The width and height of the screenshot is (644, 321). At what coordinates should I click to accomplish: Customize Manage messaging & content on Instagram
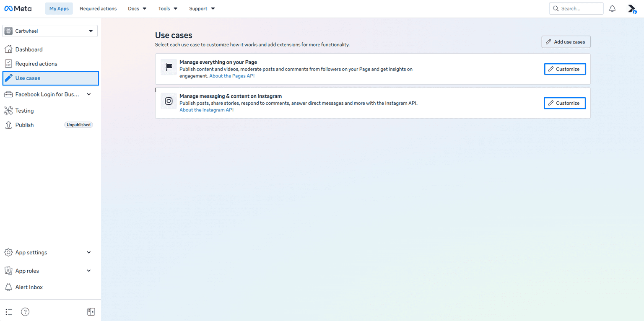click(x=565, y=103)
